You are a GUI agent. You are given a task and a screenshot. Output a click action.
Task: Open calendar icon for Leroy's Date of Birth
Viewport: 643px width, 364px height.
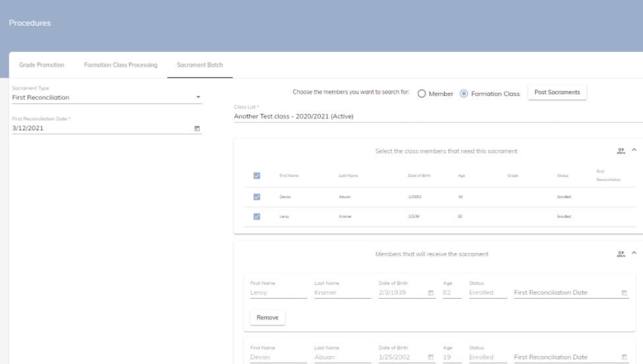[431, 293]
